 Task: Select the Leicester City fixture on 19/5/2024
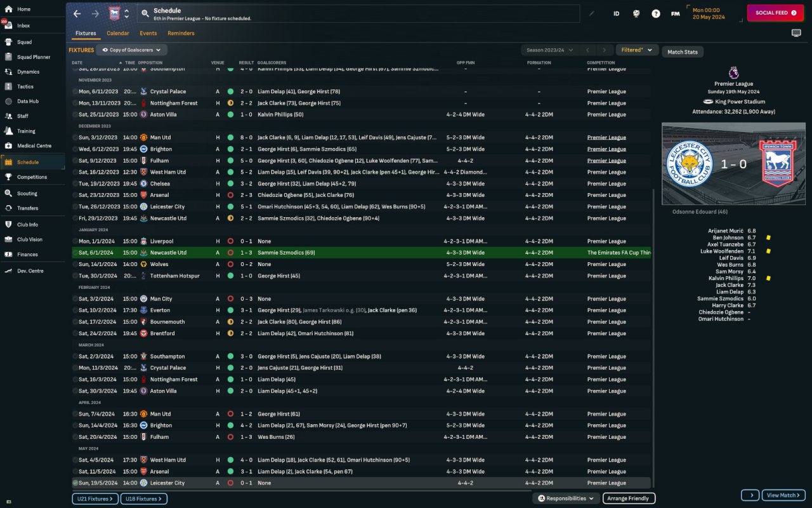(361, 483)
